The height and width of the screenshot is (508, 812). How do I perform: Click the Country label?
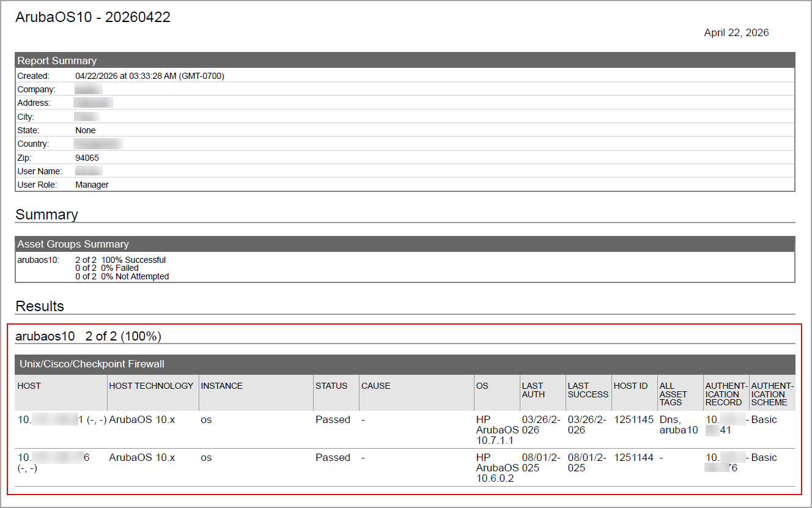click(33, 144)
